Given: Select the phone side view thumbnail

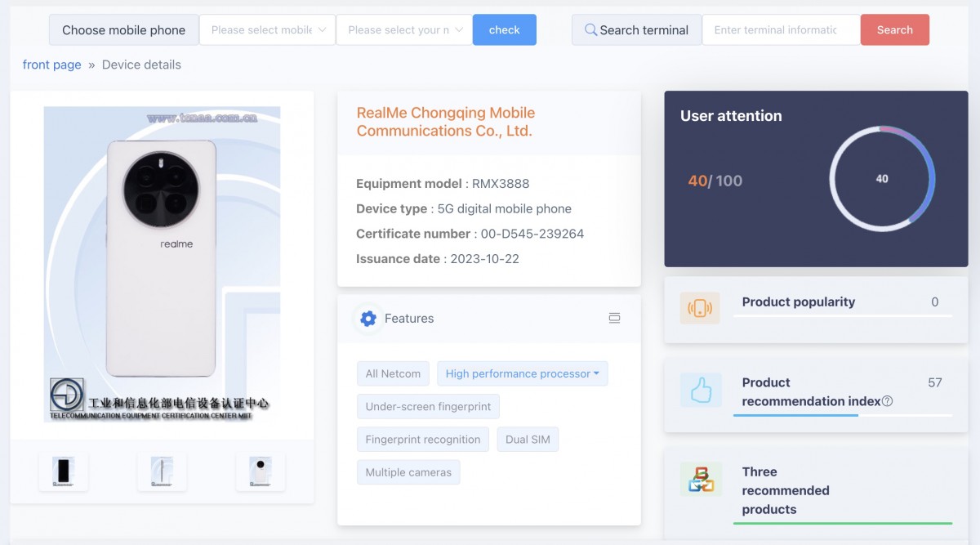Looking at the screenshot, I should (x=162, y=471).
